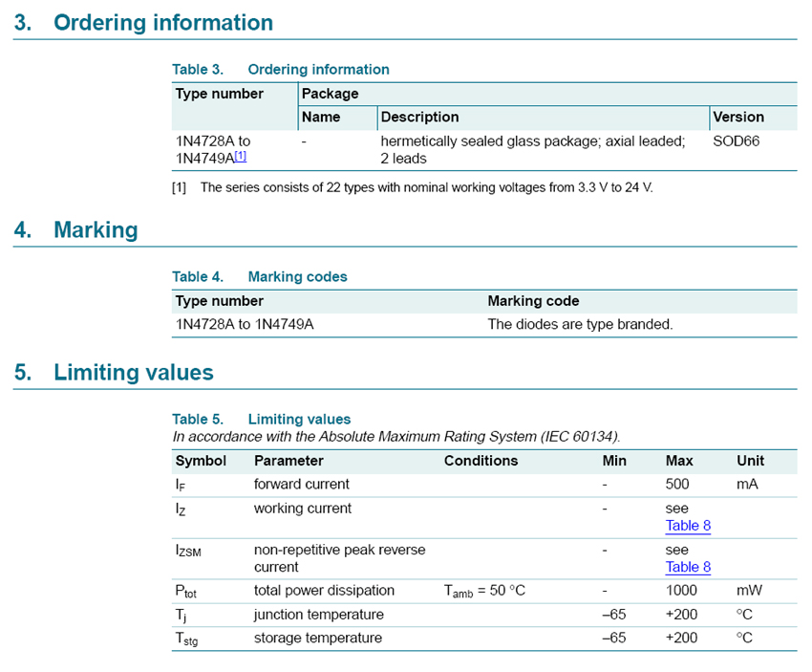Click the 1000 max power dissipation value
The image size is (812, 672).
tap(681, 590)
